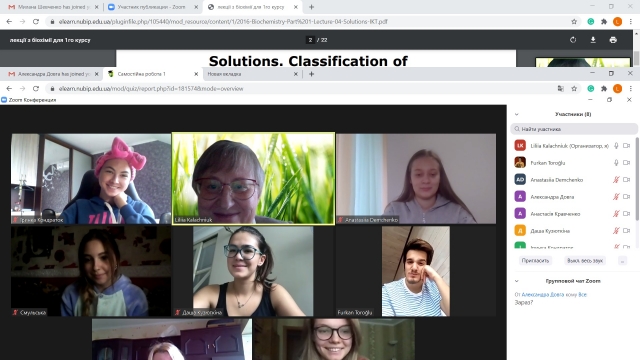Click Furkan Toroğlu's profile photo in the participants list

point(520,162)
